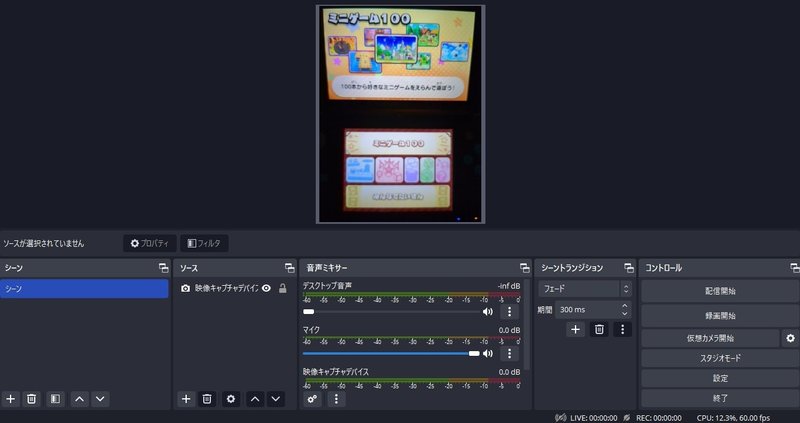The width and height of the screenshot is (800, 423).
Task: Pop out the シーン dock panel
Action: click(x=163, y=268)
